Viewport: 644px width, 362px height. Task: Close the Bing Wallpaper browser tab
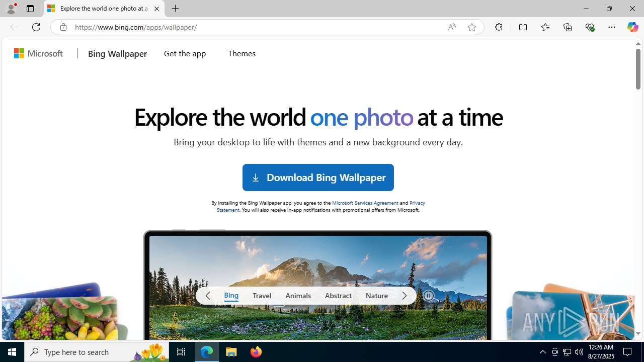(156, 9)
